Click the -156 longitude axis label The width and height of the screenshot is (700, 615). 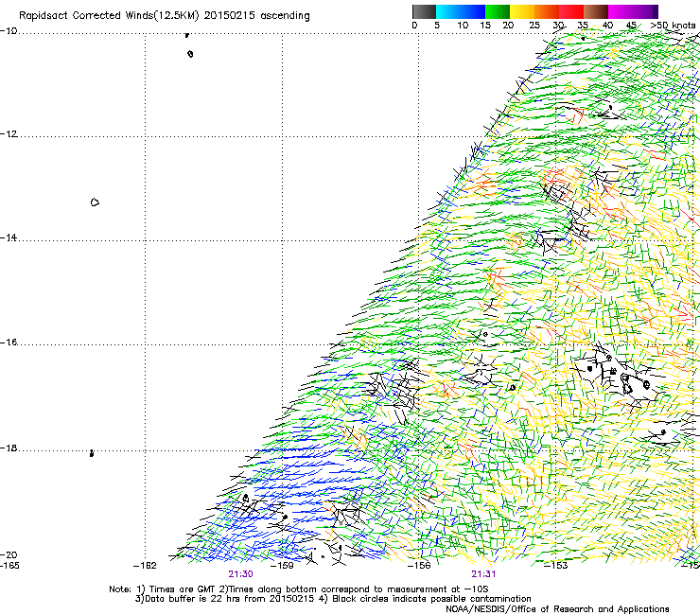419,566
